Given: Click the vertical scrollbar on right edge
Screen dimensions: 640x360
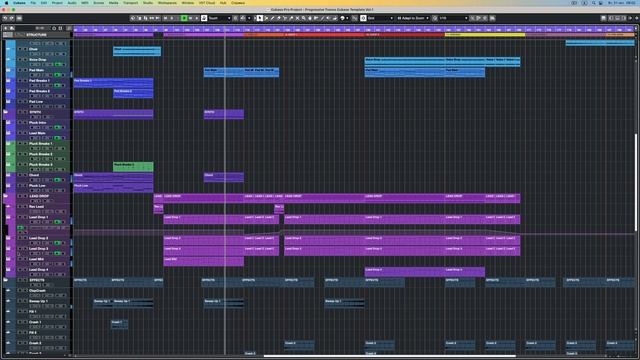Looking at the screenshot, I should pyautogui.click(x=636, y=182).
